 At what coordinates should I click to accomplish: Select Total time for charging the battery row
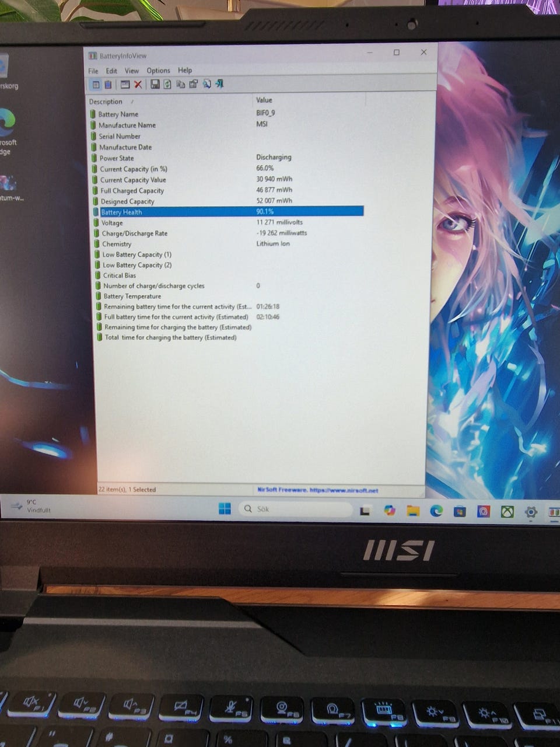pyautogui.click(x=230, y=337)
